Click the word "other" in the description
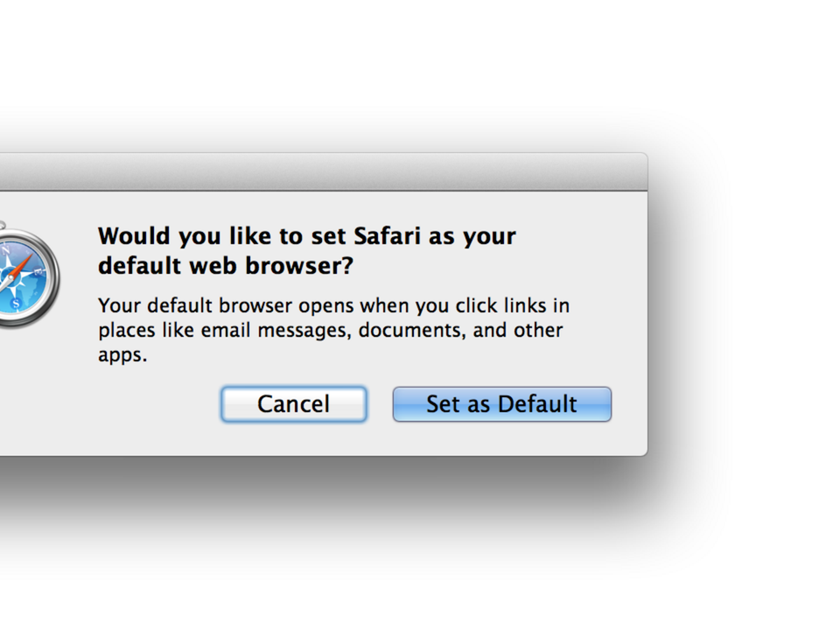 tap(536, 331)
